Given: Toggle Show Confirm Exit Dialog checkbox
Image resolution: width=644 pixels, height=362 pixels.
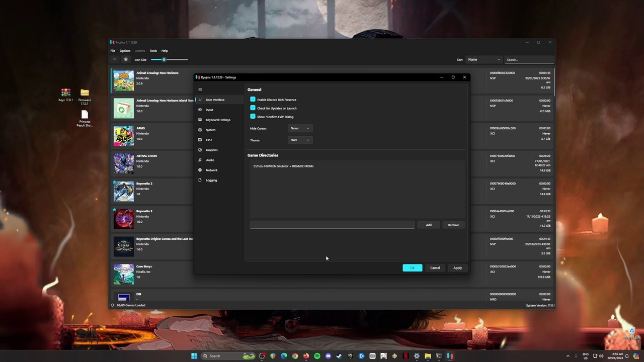Looking at the screenshot, I should pos(253,117).
